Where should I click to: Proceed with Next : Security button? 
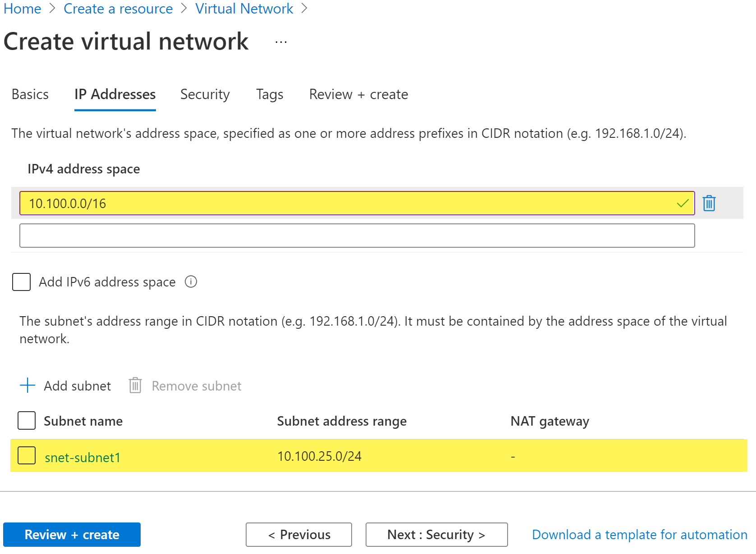click(x=436, y=535)
